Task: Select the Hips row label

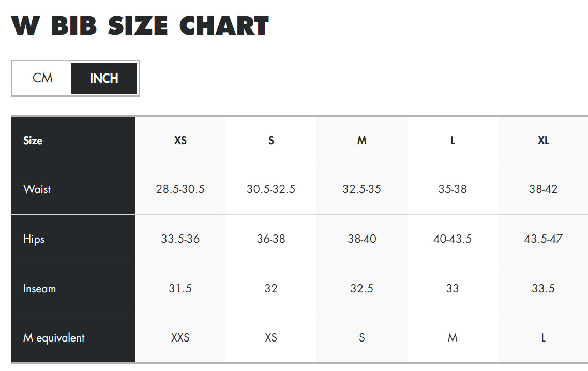Action: tap(34, 239)
